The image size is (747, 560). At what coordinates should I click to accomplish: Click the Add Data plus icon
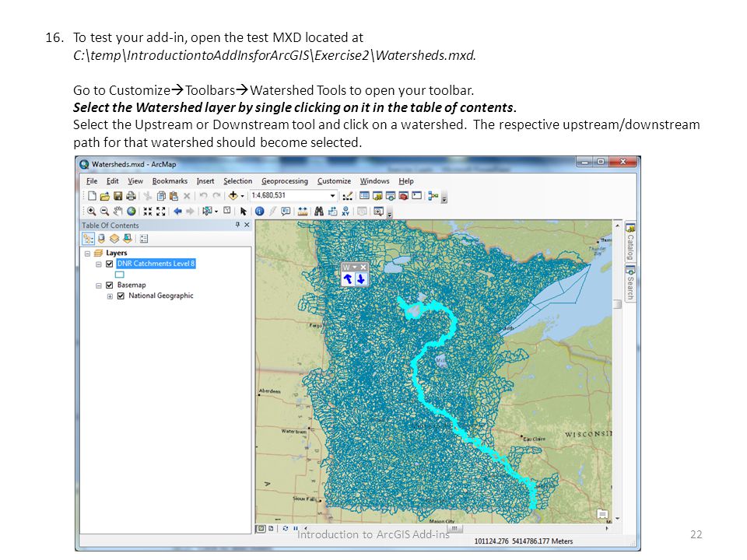[233, 195]
